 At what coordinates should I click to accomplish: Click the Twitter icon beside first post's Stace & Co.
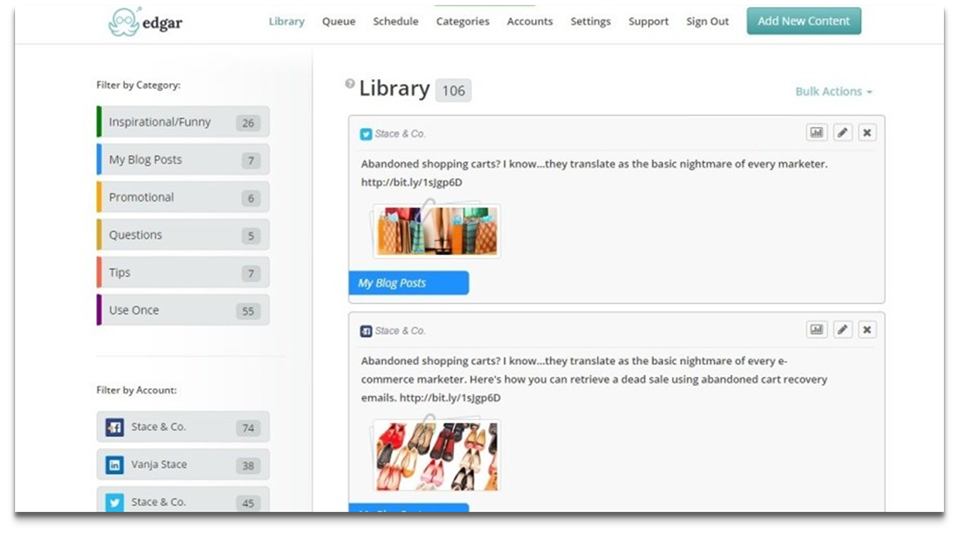[x=366, y=134]
